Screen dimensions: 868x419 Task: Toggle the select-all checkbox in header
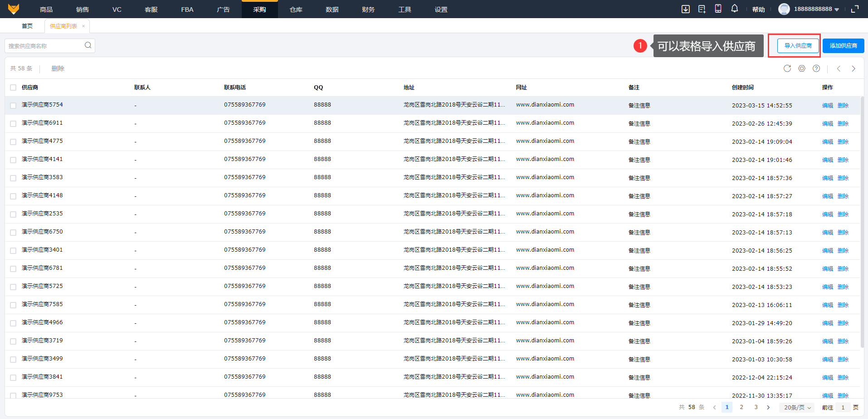(x=13, y=88)
